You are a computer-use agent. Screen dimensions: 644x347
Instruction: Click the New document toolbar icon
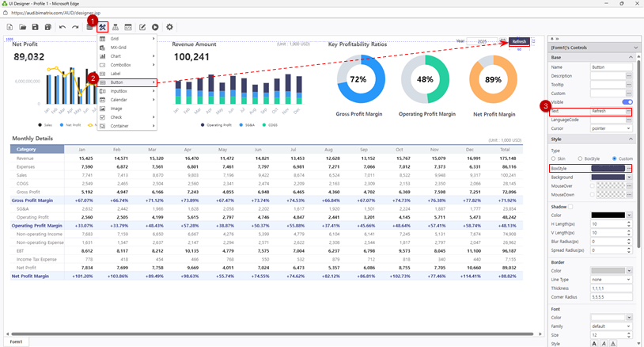(9, 28)
